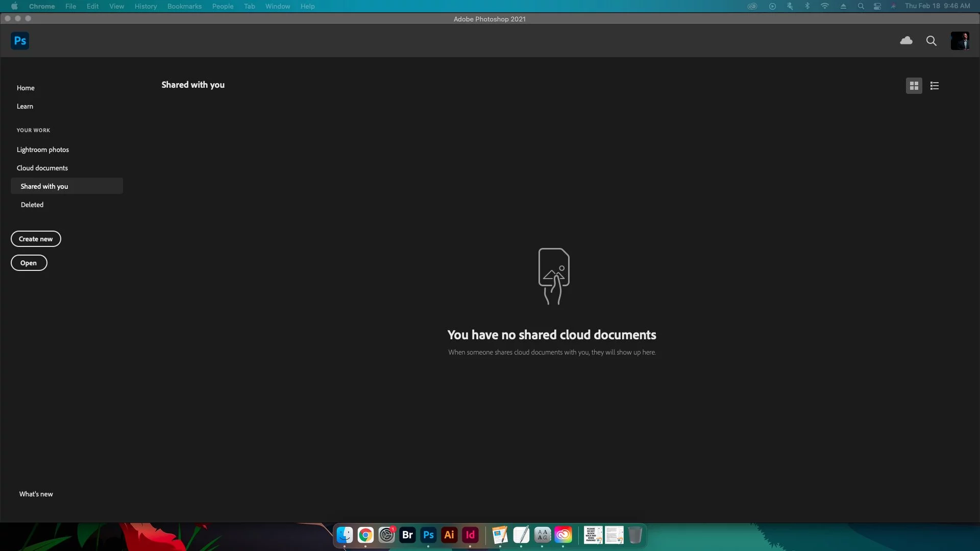Switch to list view
Viewport: 980px width, 551px height.
click(x=935, y=86)
